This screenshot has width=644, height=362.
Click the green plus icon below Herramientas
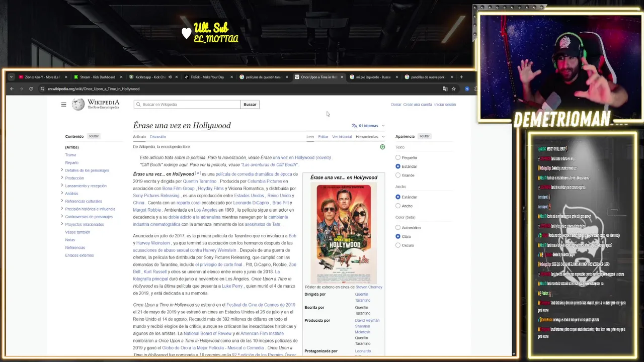[x=382, y=147]
